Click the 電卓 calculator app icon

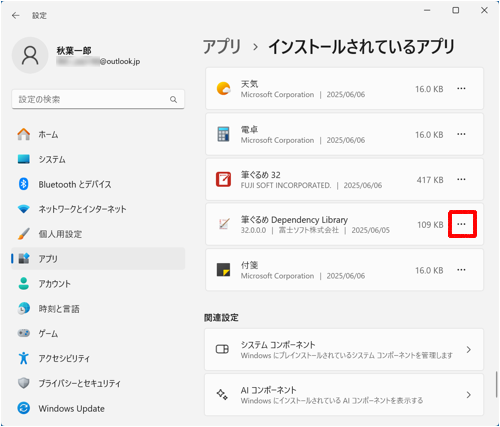pyautogui.click(x=224, y=134)
